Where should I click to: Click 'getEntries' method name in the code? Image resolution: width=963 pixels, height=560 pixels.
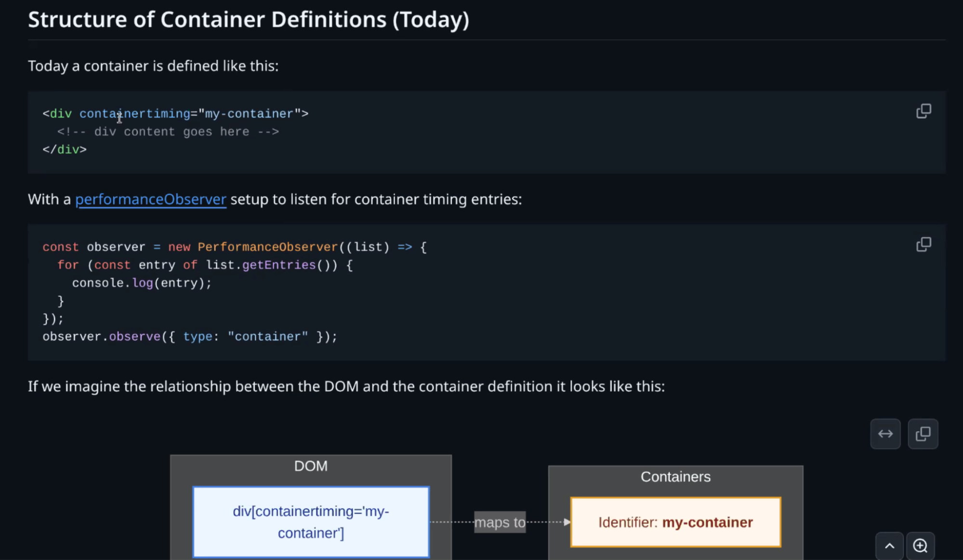pyautogui.click(x=278, y=265)
